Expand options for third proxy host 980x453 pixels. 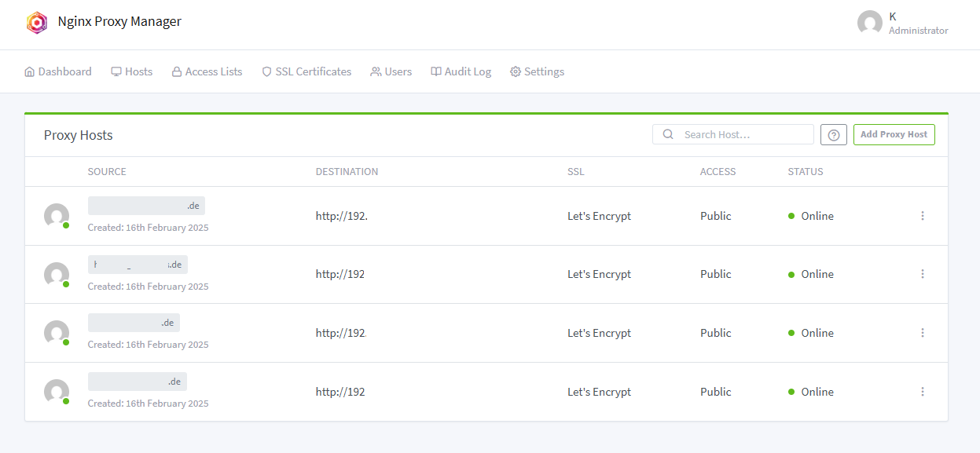point(923,333)
